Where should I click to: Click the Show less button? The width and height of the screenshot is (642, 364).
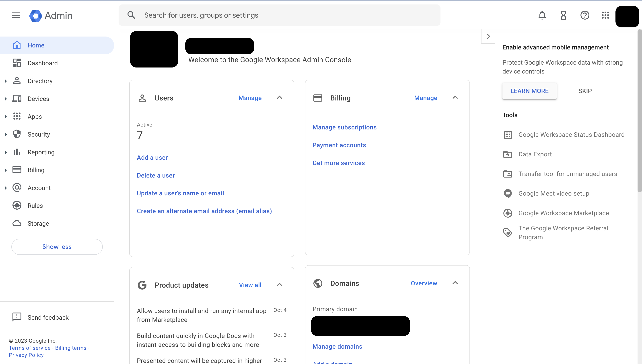(57, 247)
